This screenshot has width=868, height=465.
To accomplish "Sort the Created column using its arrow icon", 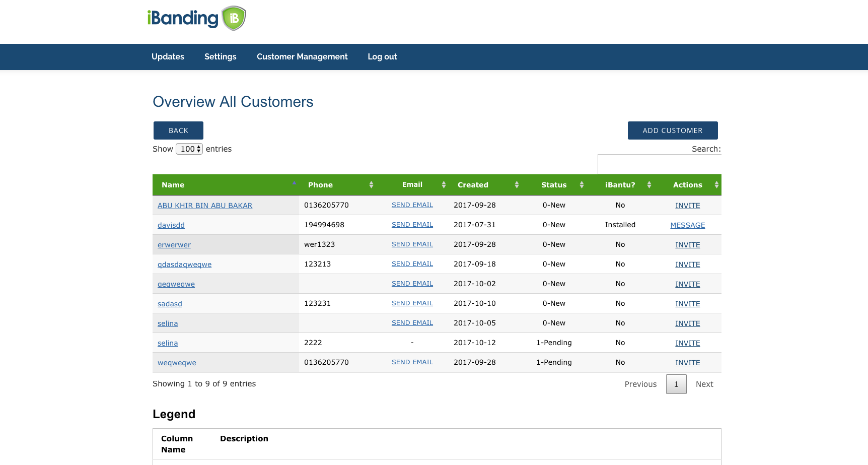I will pyautogui.click(x=517, y=185).
